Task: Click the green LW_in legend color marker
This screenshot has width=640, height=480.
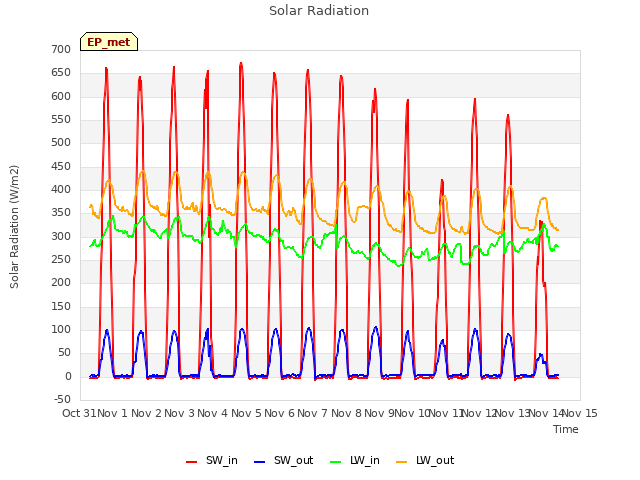Action: pos(335,462)
